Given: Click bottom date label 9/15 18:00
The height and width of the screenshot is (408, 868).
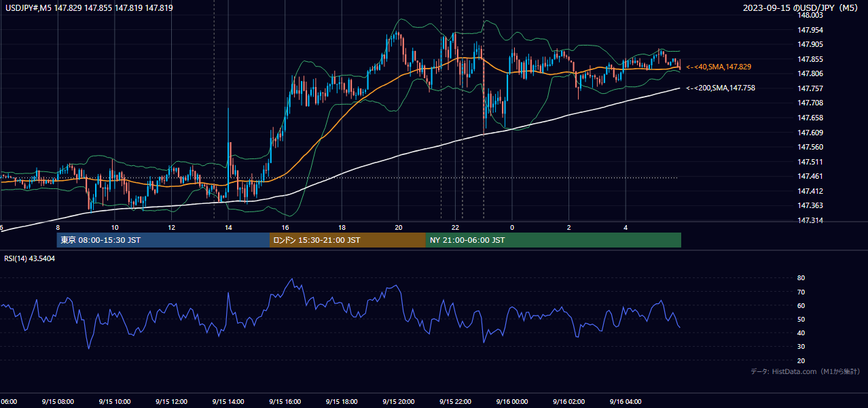Looking at the screenshot, I should [342, 401].
